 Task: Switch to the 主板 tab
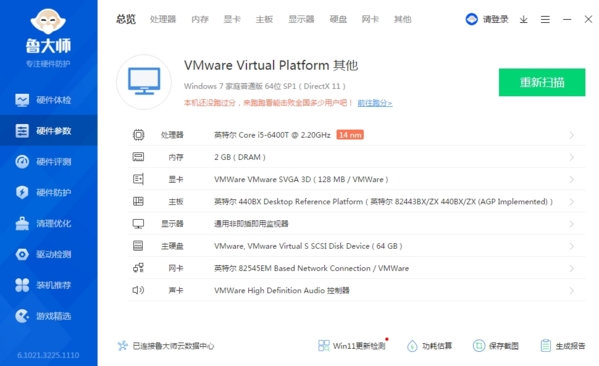[x=264, y=19]
